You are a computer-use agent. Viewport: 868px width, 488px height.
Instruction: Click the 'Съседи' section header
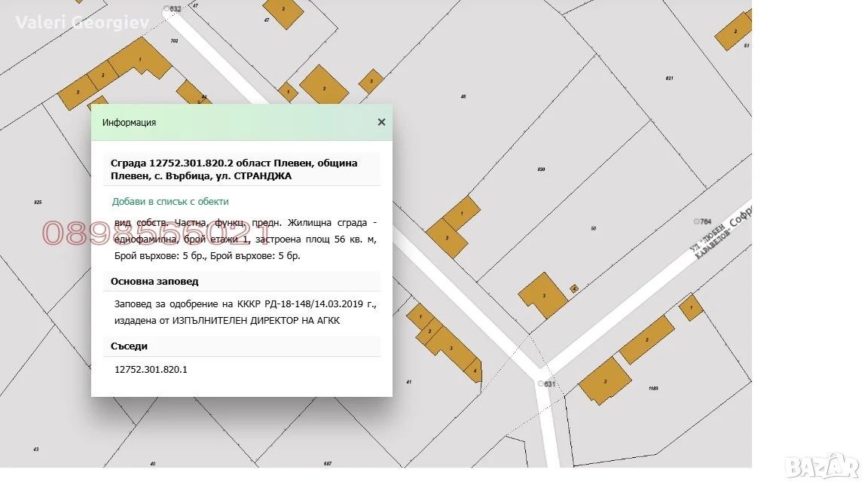tap(129, 346)
